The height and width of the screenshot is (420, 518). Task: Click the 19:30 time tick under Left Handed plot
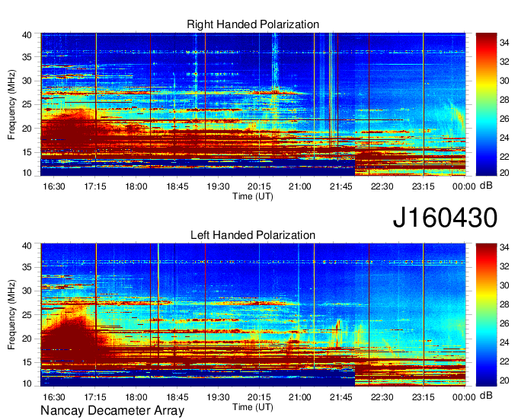(x=218, y=397)
